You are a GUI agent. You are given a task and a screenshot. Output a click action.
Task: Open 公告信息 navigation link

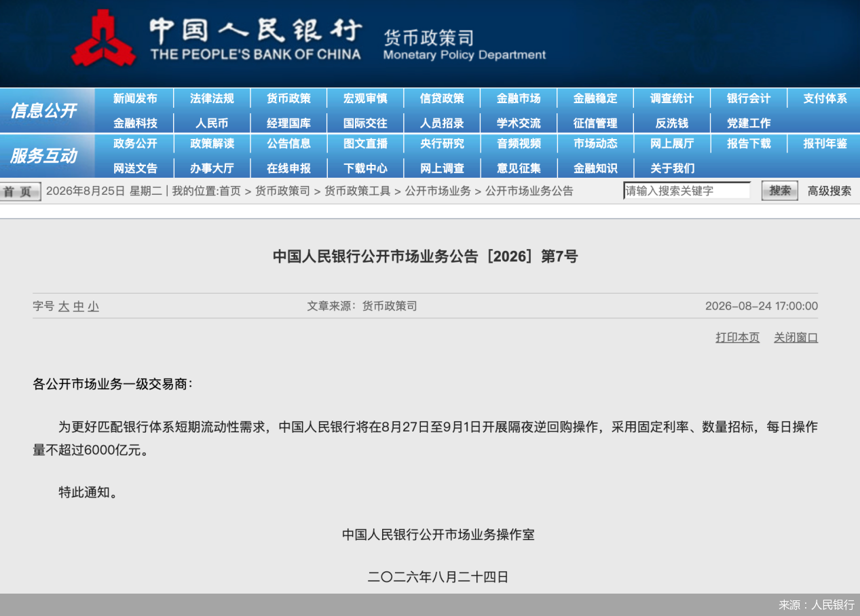(288, 143)
